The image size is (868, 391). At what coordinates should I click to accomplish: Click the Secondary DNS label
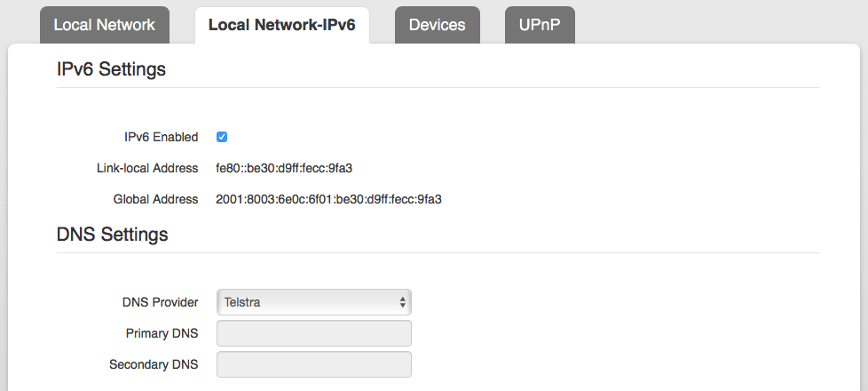pos(154,364)
